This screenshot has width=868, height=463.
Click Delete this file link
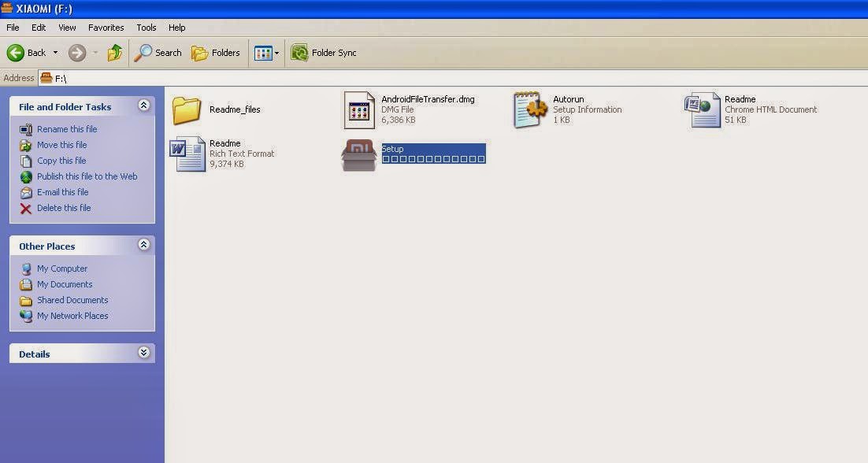pos(64,207)
